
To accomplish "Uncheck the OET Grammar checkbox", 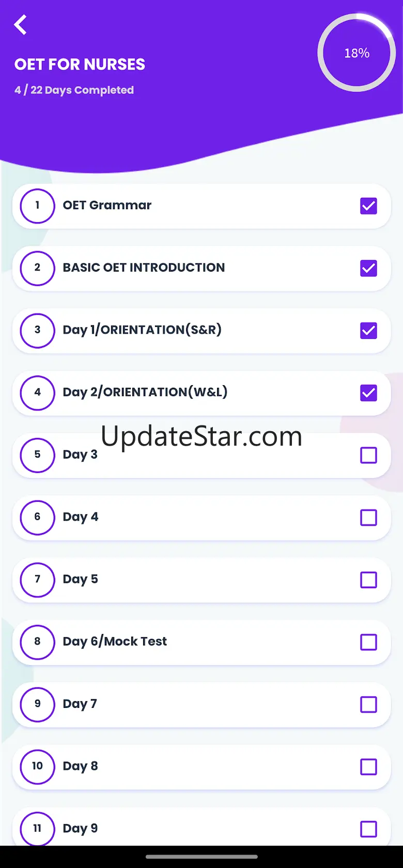I will tap(368, 206).
